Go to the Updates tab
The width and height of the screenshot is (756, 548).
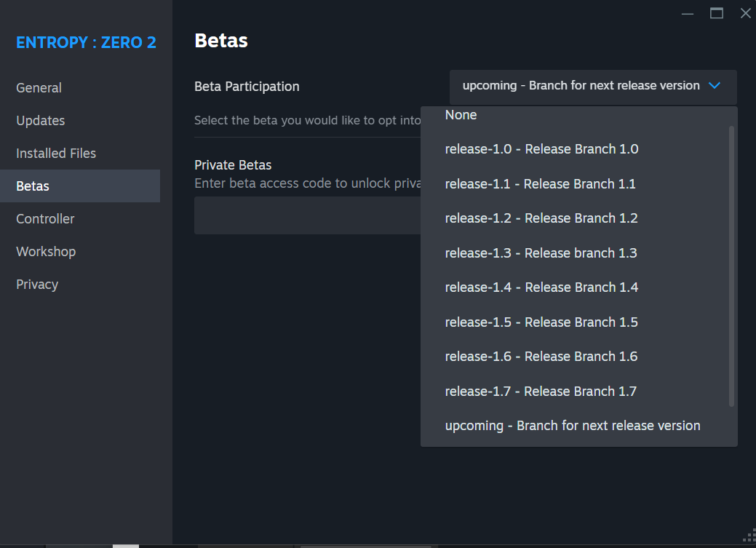[41, 121]
